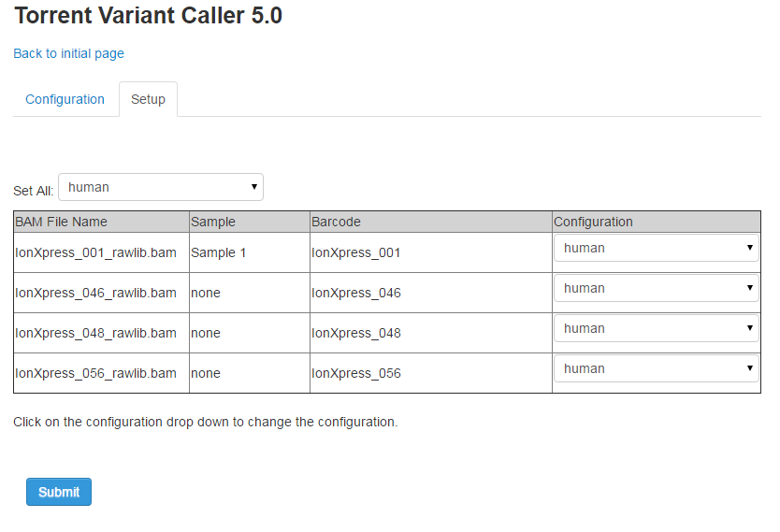Follow the Back to initial page link
The height and width of the screenshot is (532, 780).
coord(68,53)
